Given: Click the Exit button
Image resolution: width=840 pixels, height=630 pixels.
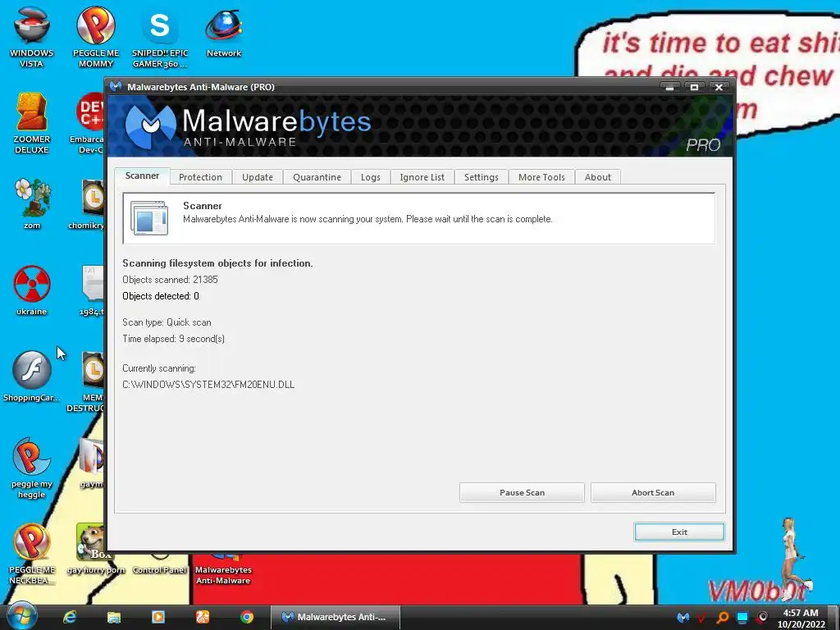Looking at the screenshot, I should coord(679,532).
